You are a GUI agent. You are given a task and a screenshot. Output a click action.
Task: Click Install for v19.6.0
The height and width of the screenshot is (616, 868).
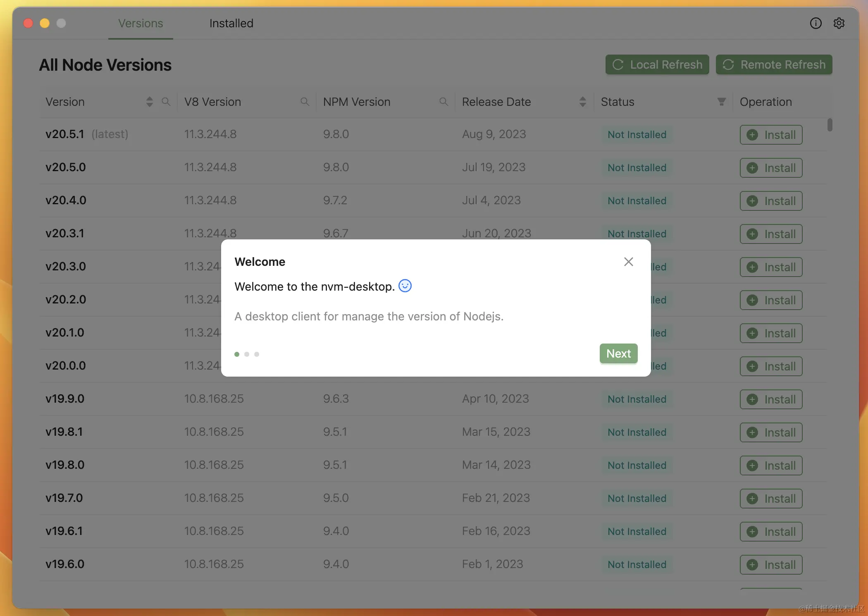point(771,565)
